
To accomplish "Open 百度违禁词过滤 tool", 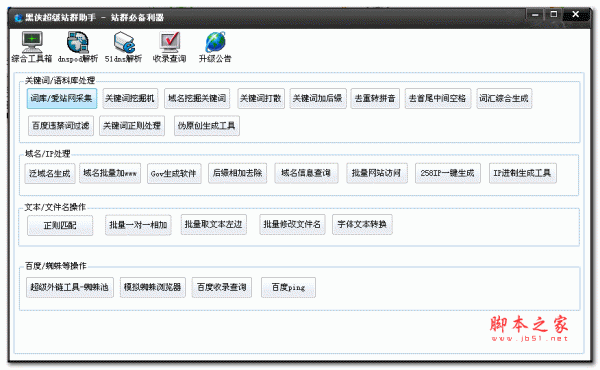I will (x=60, y=126).
